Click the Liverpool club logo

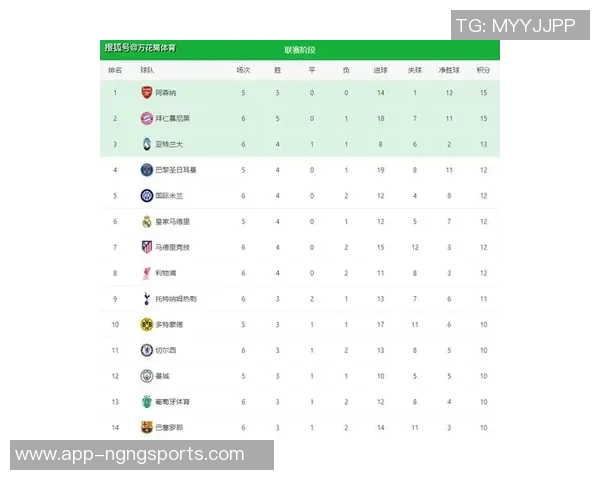[x=146, y=273]
